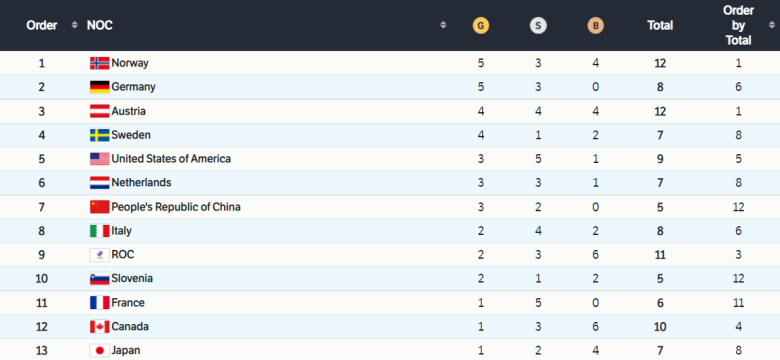Click the ROC emblem icon
This screenshot has width=780, height=360.
pyautogui.click(x=99, y=255)
